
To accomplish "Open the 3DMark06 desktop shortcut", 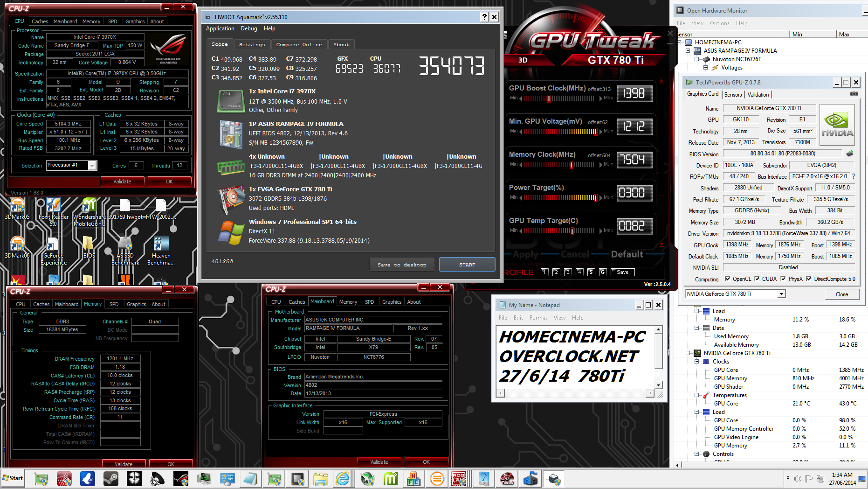I will 17,247.
